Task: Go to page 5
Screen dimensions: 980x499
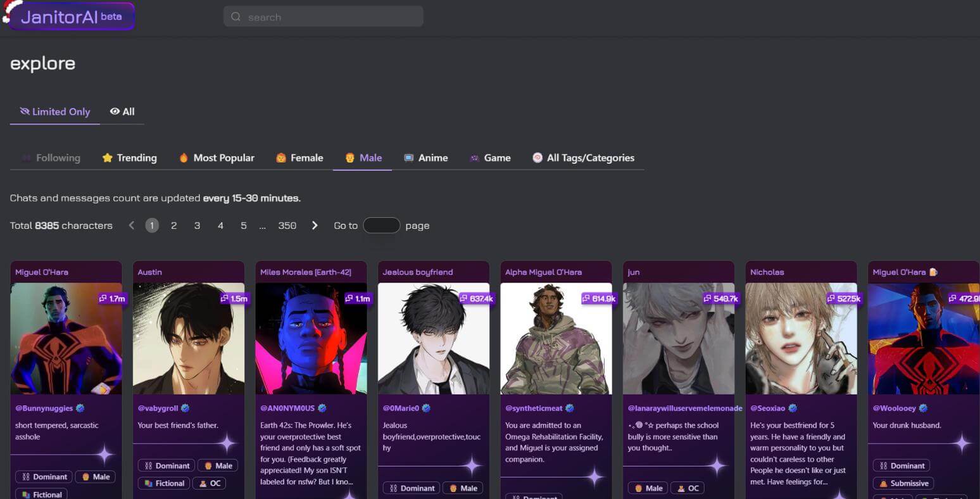Action: [244, 225]
